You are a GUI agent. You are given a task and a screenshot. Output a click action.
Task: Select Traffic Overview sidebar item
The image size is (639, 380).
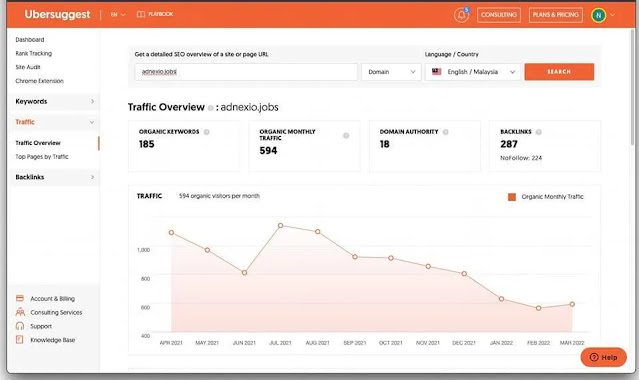tap(38, 143)
